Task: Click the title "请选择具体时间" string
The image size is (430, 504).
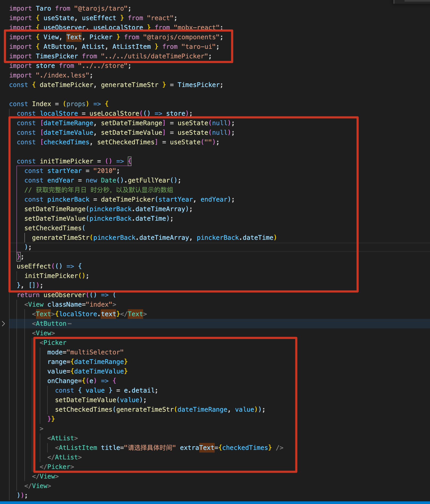Action: [x=150, y=448]
